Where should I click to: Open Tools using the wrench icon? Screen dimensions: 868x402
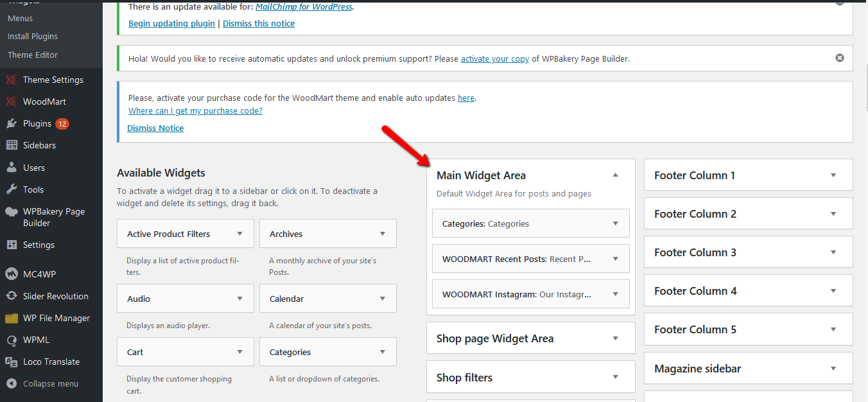(11, 189)
